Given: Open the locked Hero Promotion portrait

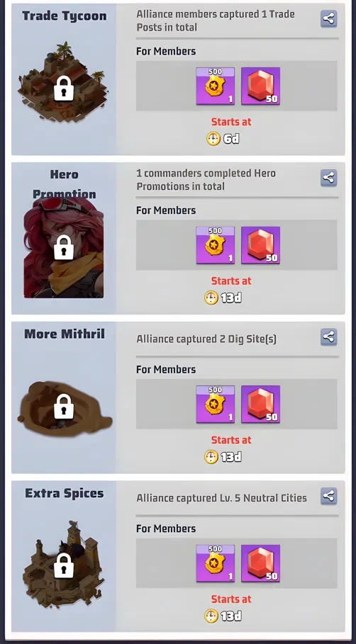Looking at the screenshot, I should pos(64,247).
